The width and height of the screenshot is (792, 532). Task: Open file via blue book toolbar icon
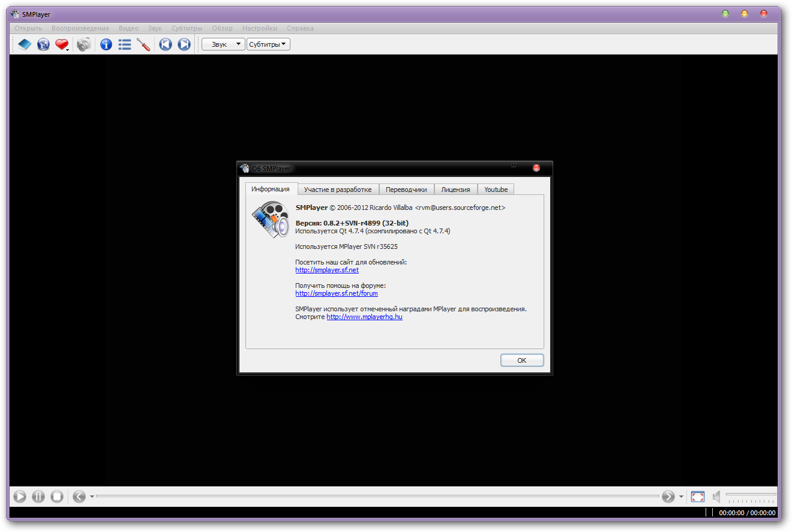point(24,44)
